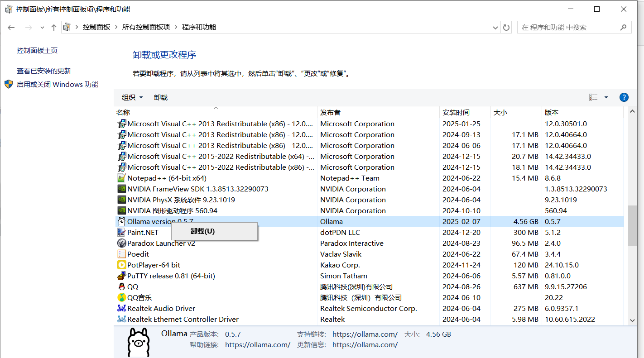Open the 更新信息 ollama.com URL
This screenshot has width=644, height=358.
[x=365, y=345]
